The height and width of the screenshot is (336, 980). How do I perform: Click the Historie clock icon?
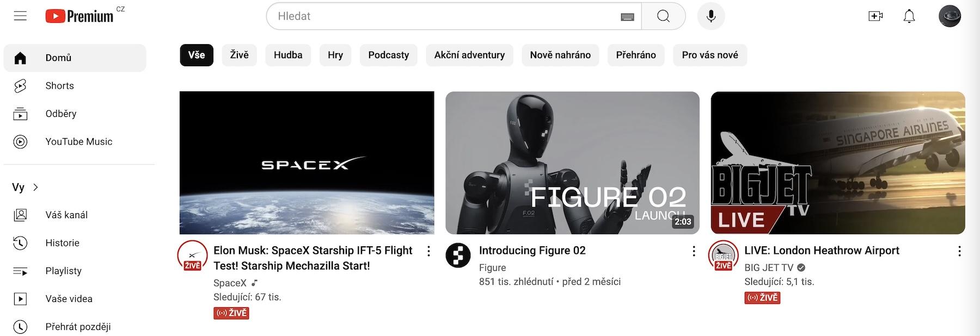pyautogui.click(x=20, y=243)
